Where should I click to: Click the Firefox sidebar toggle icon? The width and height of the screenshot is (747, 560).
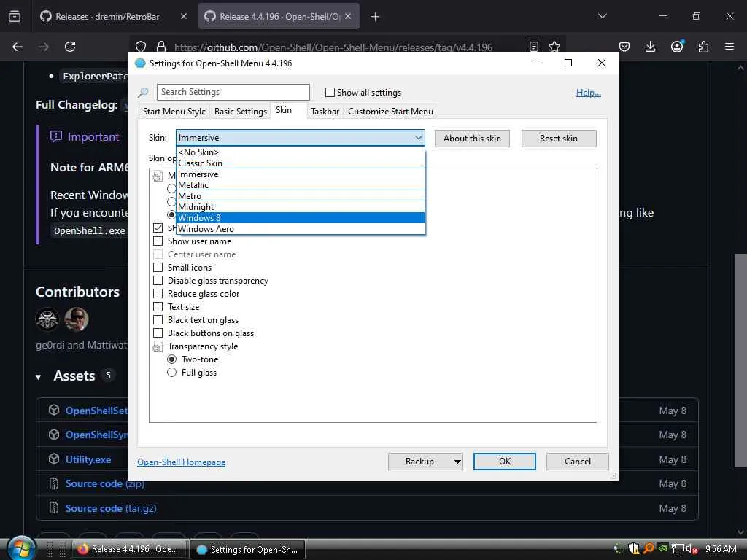coord(15,17)
